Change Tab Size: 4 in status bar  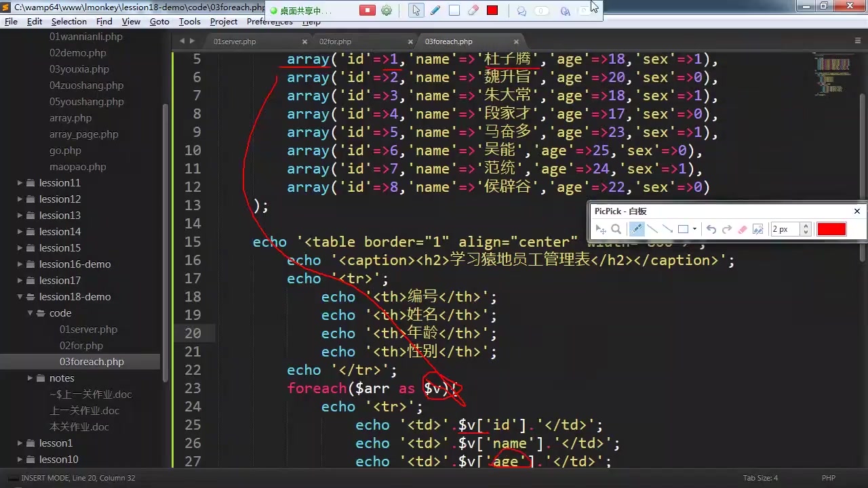coord(760,478)
